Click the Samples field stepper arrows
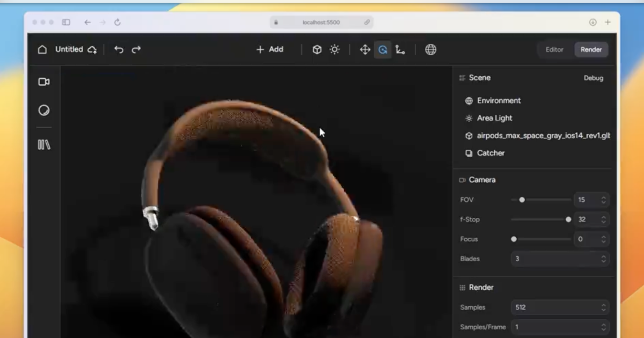 point(604,307)
